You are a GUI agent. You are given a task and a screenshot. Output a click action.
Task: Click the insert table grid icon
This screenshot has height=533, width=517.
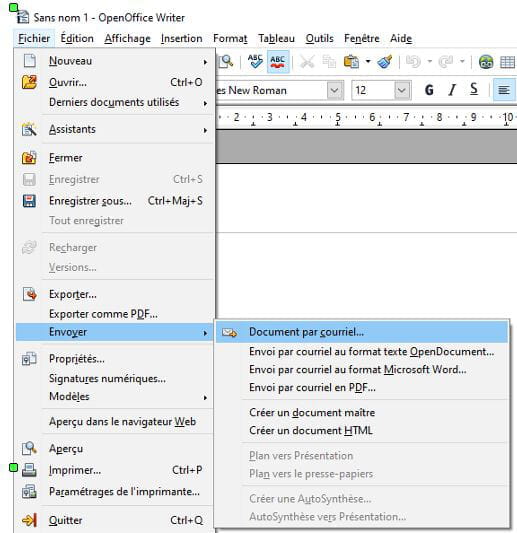(507, 62)
